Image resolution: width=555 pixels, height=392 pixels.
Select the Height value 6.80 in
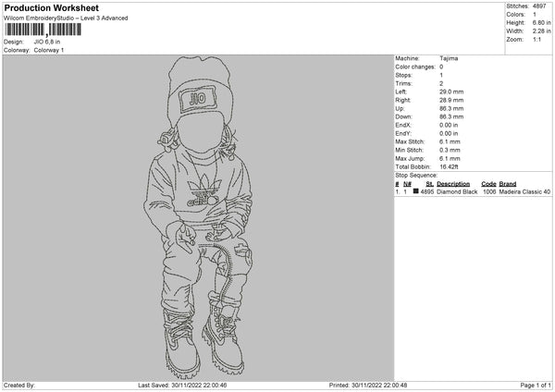coord(541,22)
